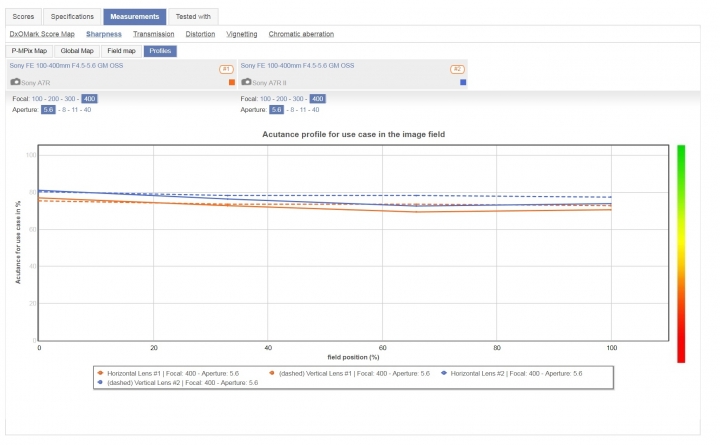Select the Profiles view button

[x=160, y=51]
